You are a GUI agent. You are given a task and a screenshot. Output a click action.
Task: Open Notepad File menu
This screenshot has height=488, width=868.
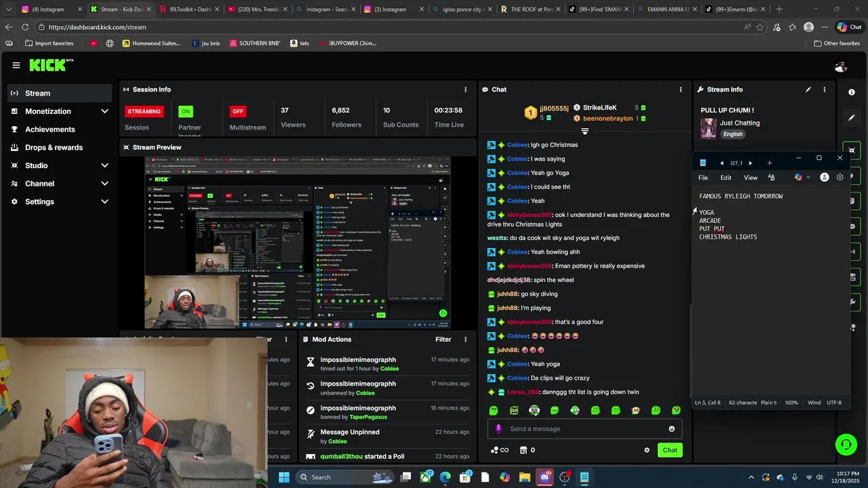click(x=703, y=178)
